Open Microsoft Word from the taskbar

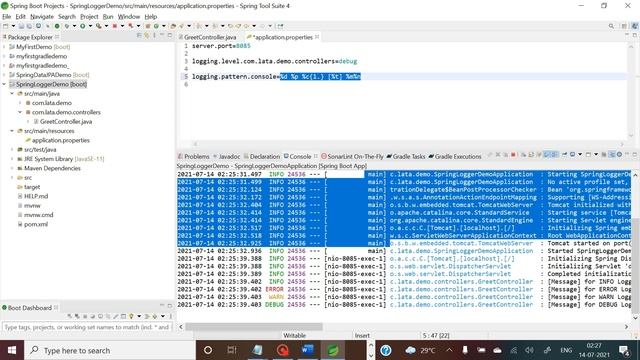[307, 350]
